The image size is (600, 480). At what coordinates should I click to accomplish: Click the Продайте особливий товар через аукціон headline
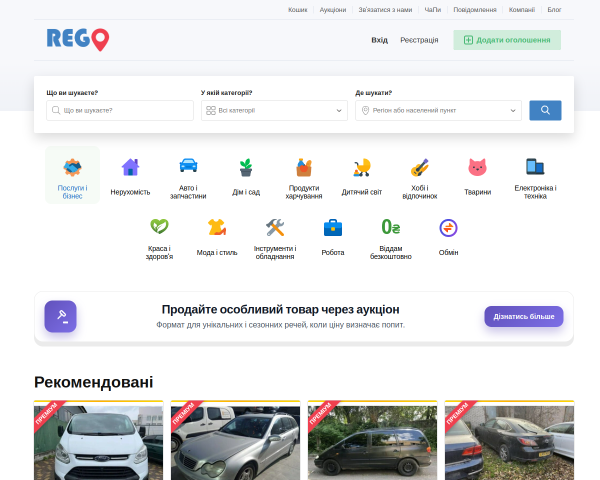point(280,309)
